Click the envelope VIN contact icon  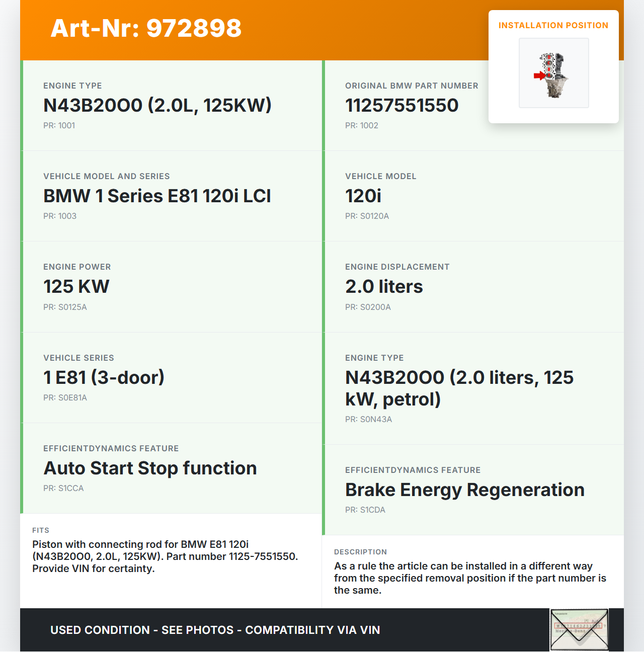pos(579,630)
